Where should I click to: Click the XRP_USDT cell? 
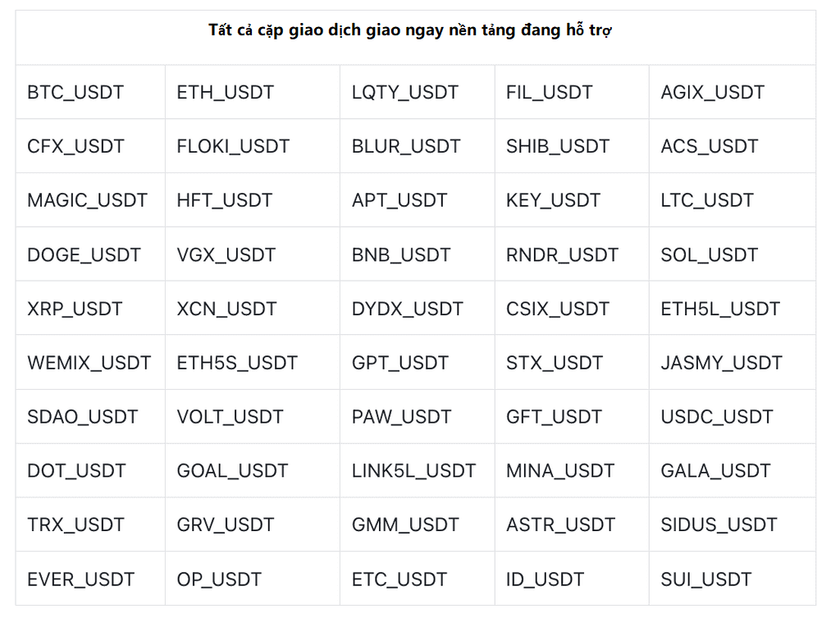click(90, 309)
